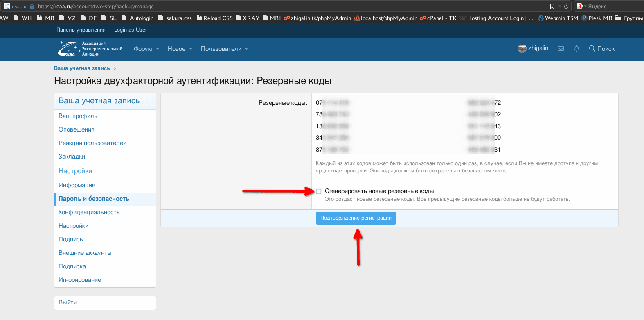Open the WH bookmark

point(23,18)
